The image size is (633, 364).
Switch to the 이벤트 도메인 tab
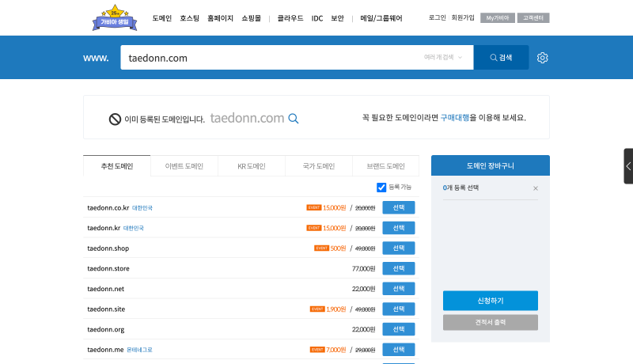[184, 166]
